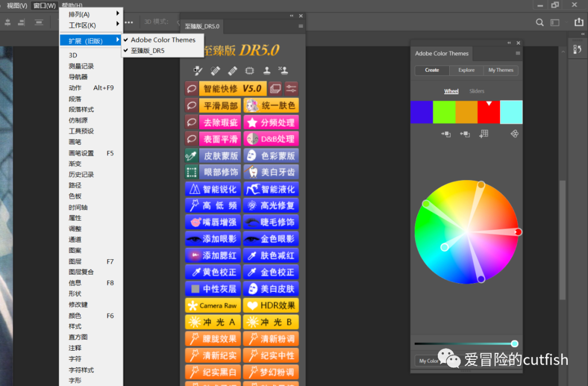Expand the 工作区(K) submenu
This screenshot has width=588, height=386.
point(91,25)
